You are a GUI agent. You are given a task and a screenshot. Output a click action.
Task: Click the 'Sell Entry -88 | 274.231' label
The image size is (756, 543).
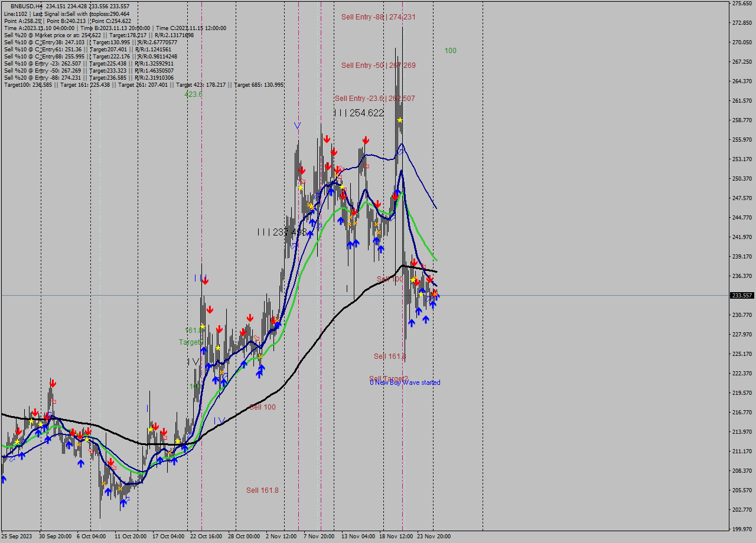click(378, 17)
